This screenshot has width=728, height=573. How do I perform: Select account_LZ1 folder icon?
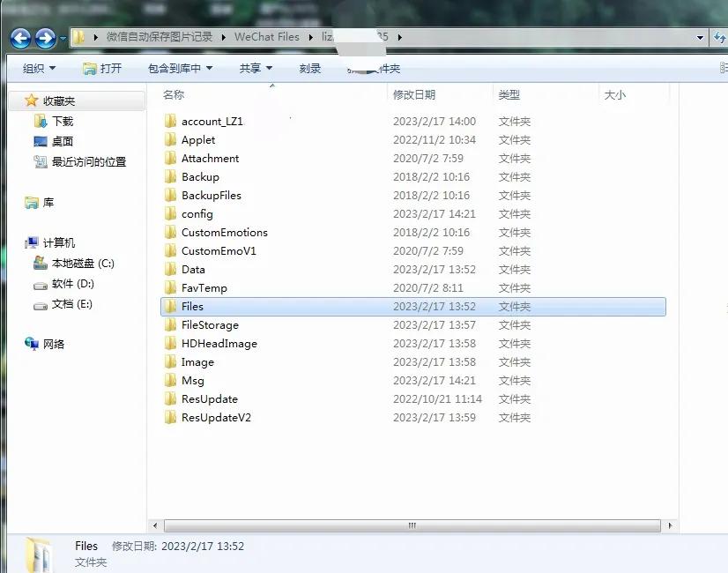(170, 121)
